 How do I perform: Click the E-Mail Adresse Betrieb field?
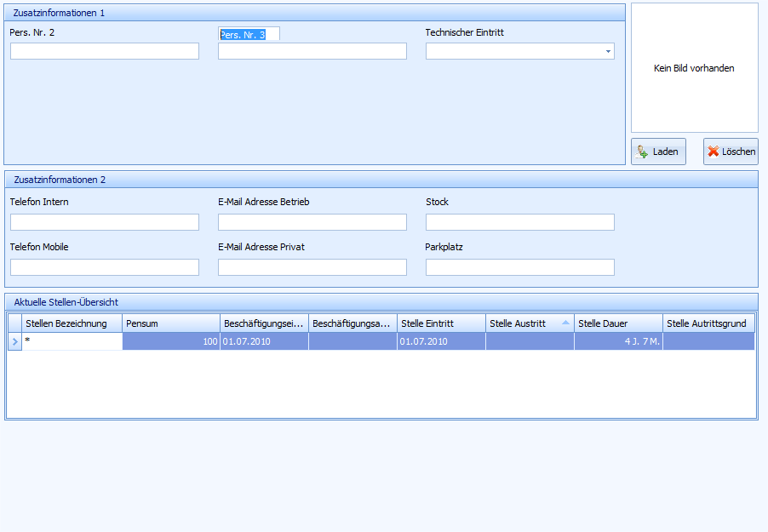(x=312, y=222)
